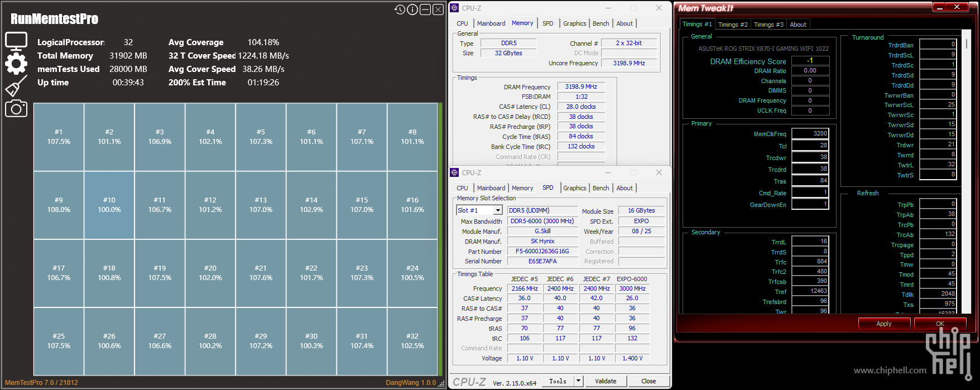The height and width of the screenshot is (390, 980).
Task: Click the DRAM Efficiency Score value field
Action: 810,61
